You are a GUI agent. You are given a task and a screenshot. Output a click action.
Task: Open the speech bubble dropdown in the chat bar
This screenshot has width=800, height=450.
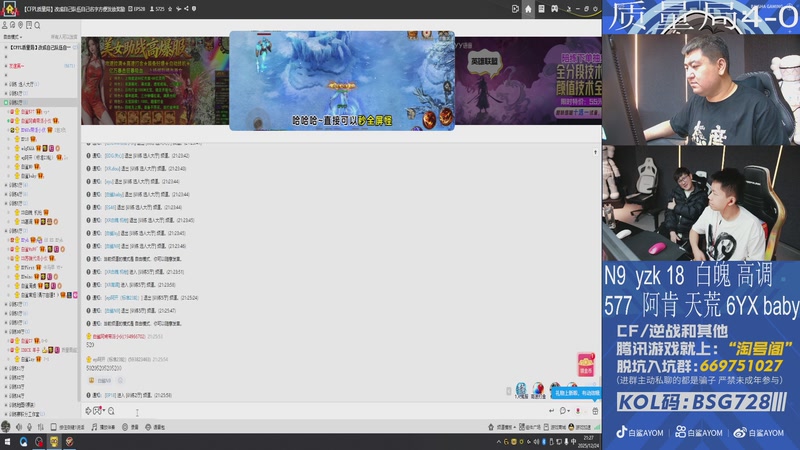[564, 411]
